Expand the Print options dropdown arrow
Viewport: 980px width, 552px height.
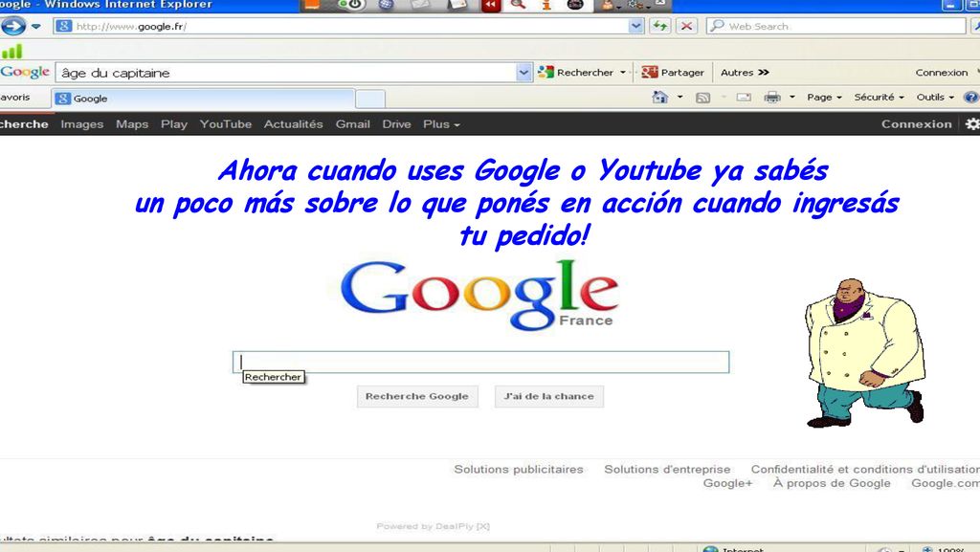tap(791, 98)
